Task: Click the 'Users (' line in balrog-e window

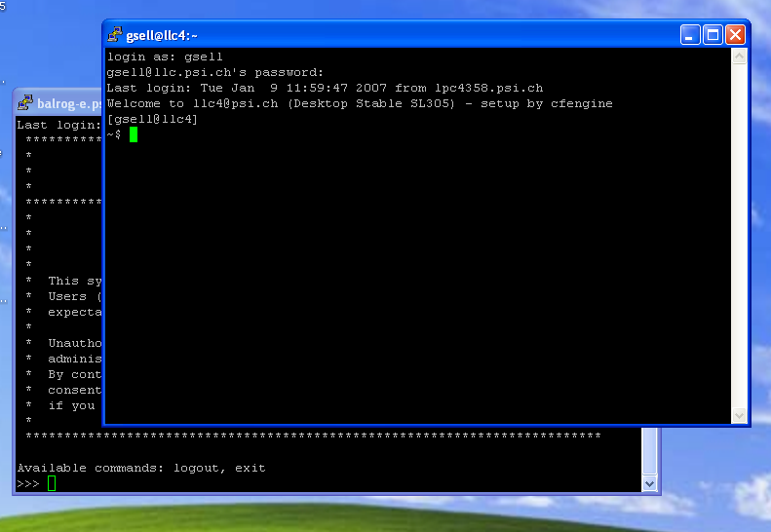Action: tap(75, 296)
